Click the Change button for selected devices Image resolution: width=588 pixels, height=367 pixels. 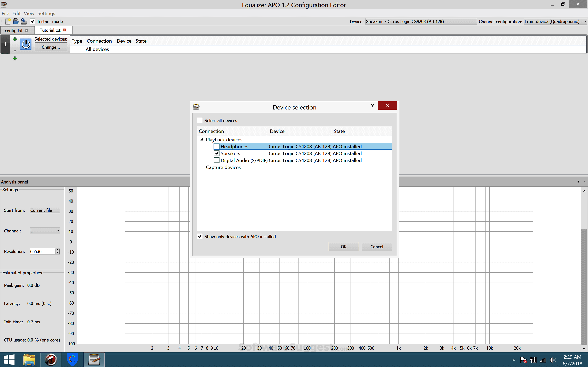[51, 47]
